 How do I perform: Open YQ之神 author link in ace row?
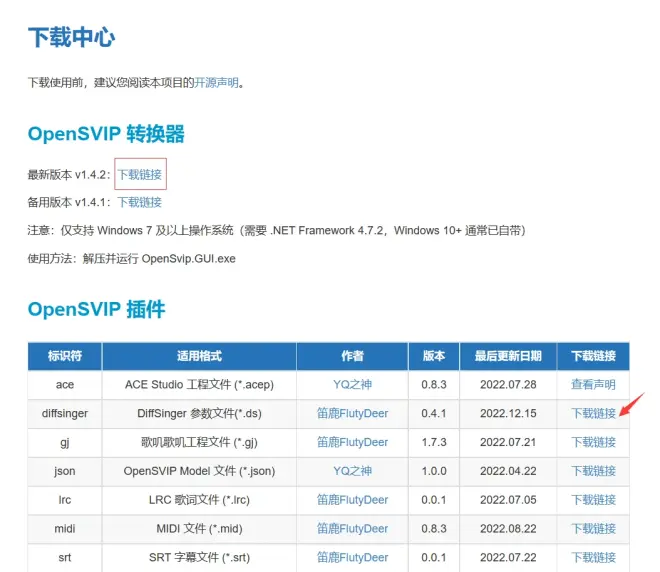(x=352, y=384)
